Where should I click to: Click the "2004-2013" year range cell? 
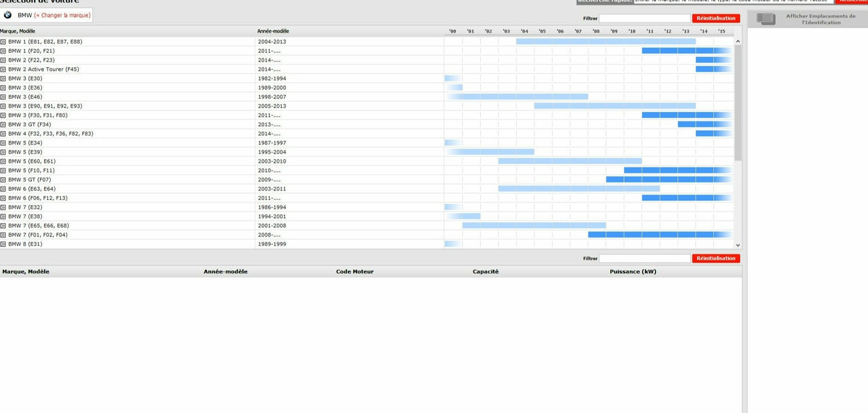point(272,42)
